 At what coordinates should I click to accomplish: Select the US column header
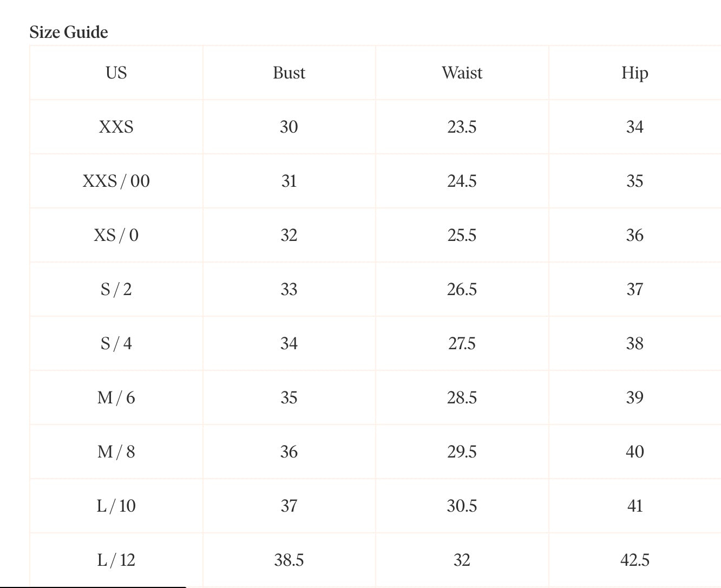point(116,73)
